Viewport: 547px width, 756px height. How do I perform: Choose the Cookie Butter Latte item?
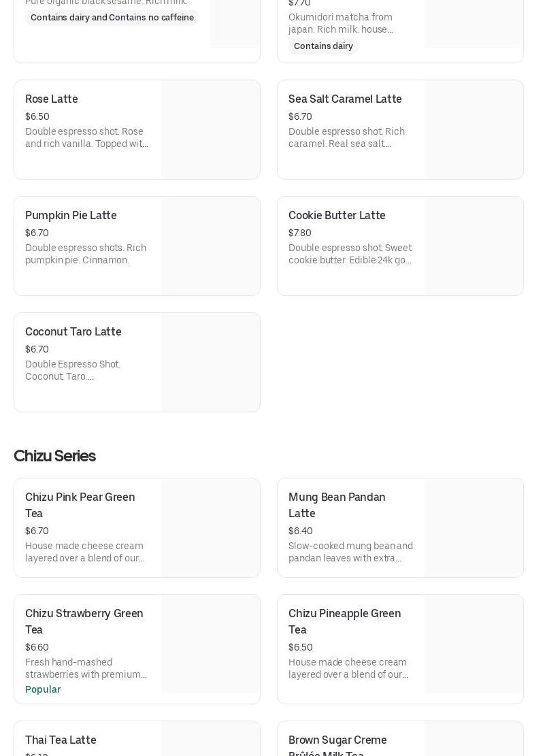(x=337, y=216)
